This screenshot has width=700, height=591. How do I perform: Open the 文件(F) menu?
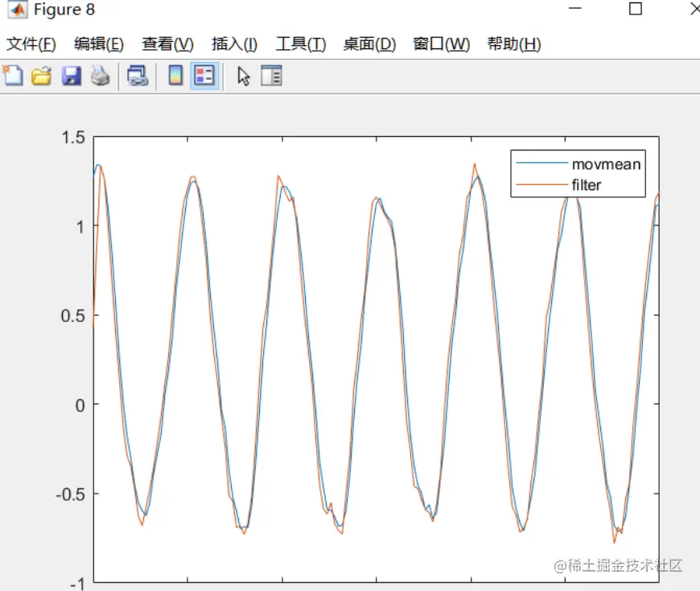click(31, 43)
